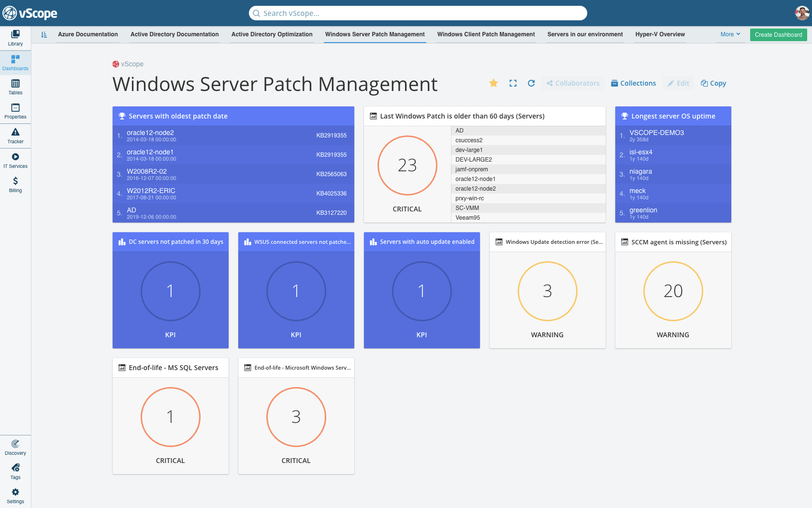Click trophy icon on Servers with oldest patch date
Image resolution: width=812 pixels, height=508 pixels.
pos(122,116)
